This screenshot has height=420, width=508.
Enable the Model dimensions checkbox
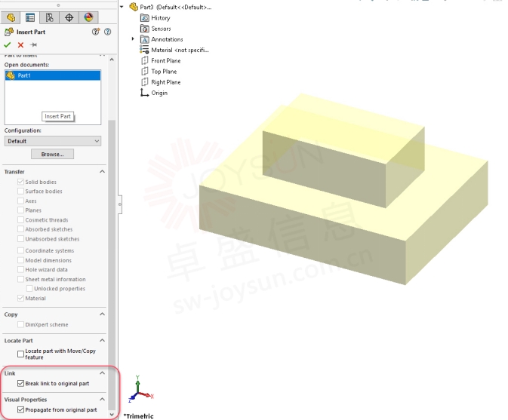(20, 260)
